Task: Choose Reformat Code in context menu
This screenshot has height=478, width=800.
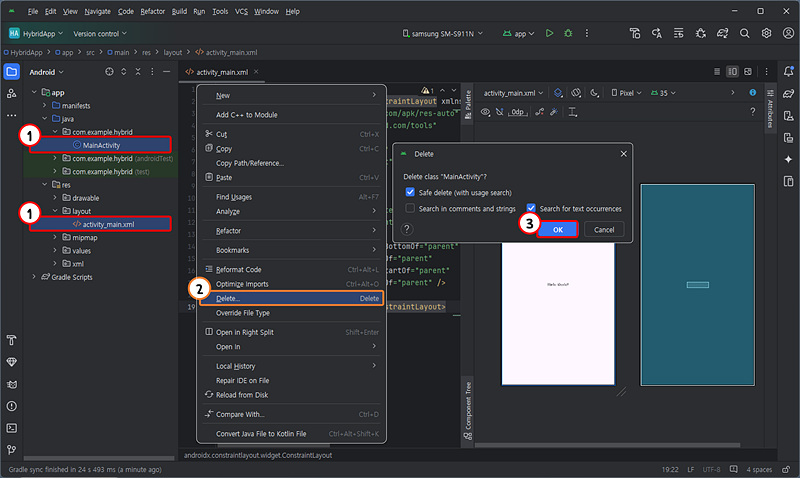Action: coord(291,269)
